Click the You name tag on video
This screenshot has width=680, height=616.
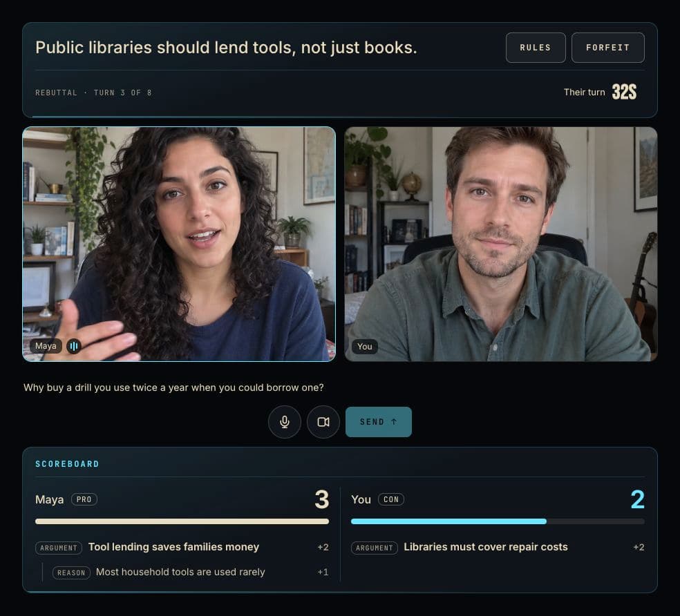(365, 347)
